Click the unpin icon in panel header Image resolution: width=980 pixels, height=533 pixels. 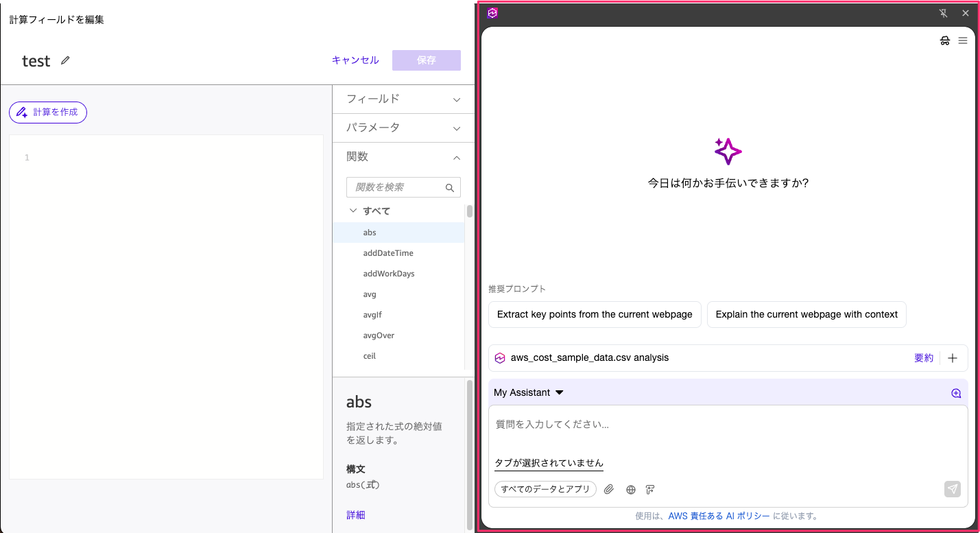[x=944, y=13]
